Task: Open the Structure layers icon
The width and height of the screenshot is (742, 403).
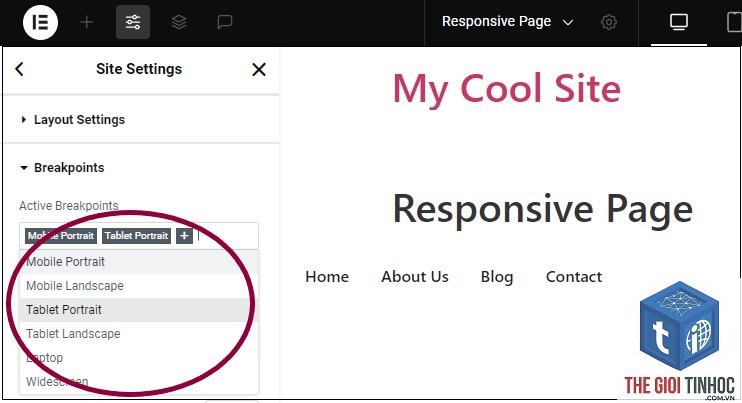Action: coord(179,22)
